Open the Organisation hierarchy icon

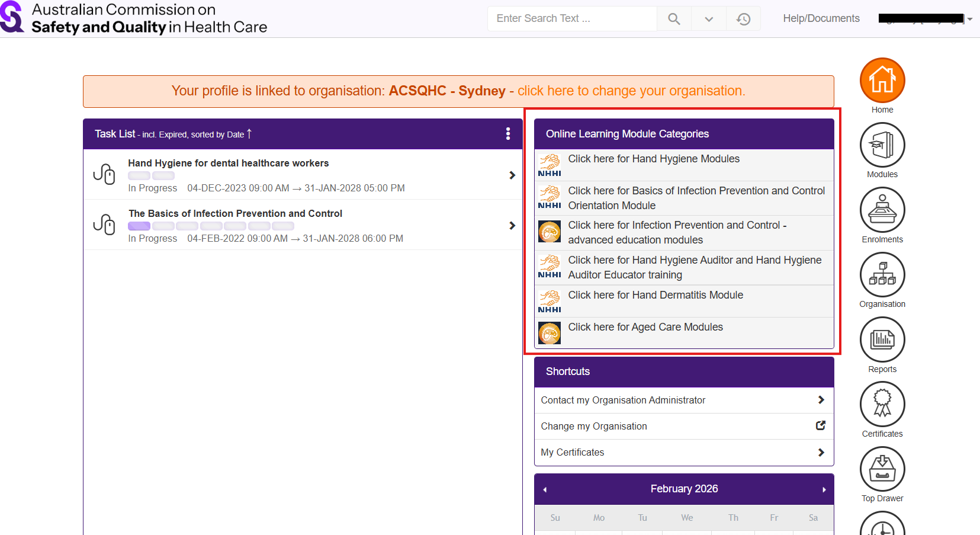click(x=882, y=274)
